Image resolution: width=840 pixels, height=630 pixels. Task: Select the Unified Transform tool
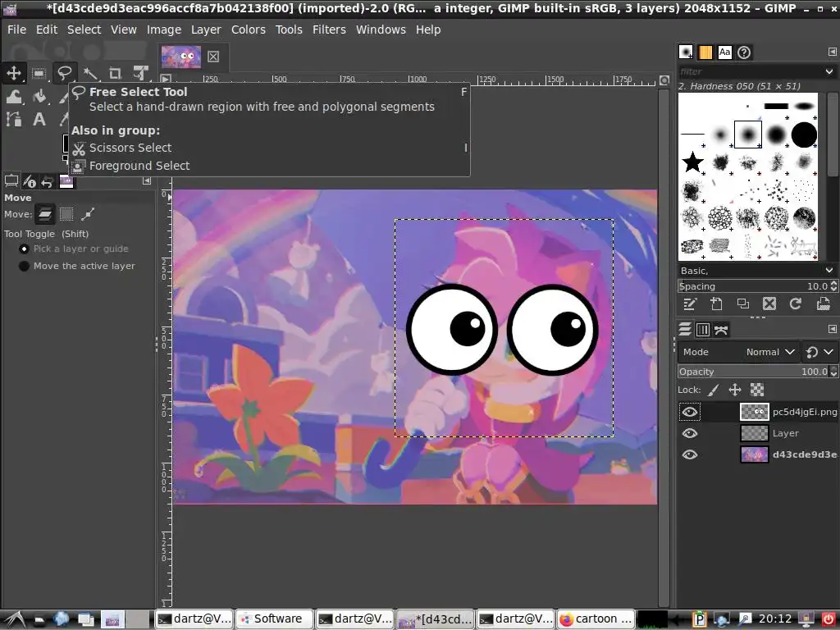tap(140, 73)
